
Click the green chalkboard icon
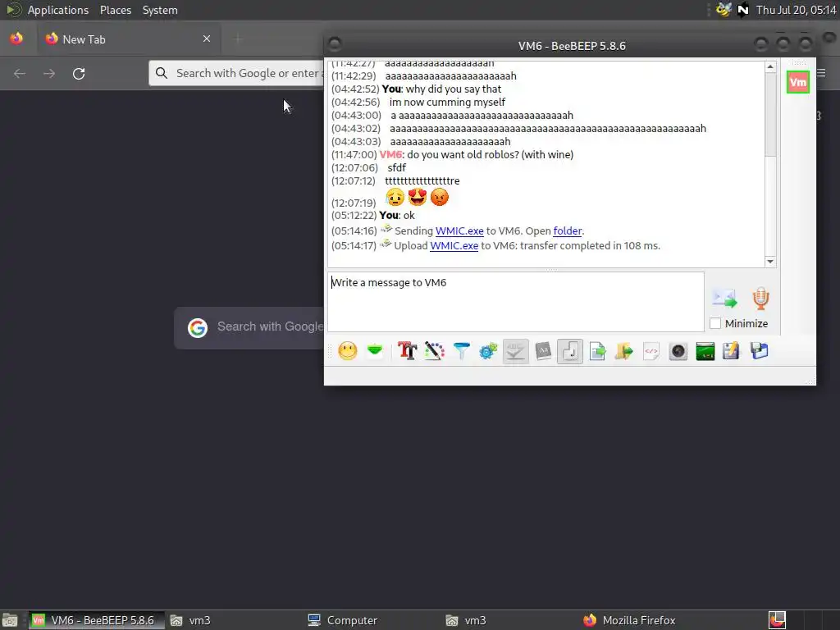point(705,351)
